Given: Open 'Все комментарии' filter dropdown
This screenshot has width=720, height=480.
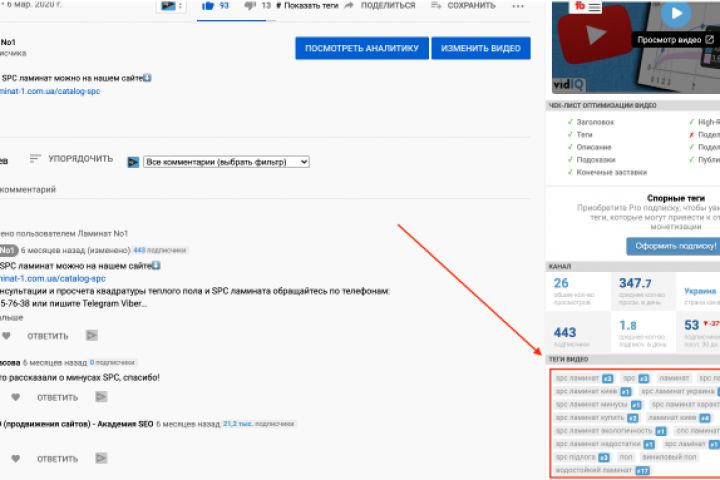Looking at the screenshot, I should click(x=226, y=162).
